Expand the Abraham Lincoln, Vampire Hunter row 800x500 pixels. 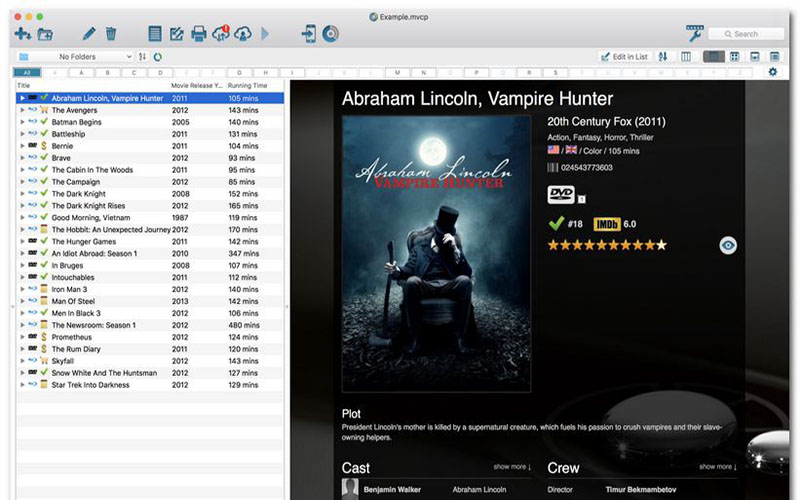click(22, 98)
